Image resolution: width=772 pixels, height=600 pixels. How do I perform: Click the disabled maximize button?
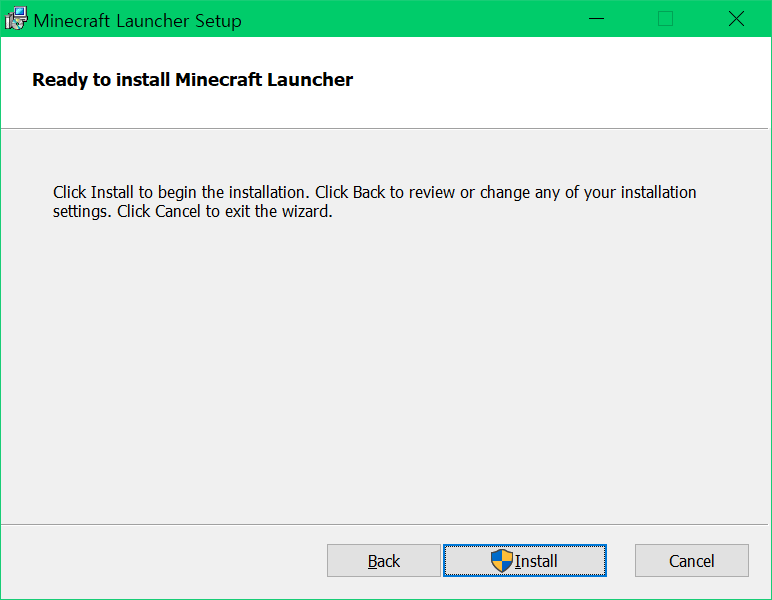[666, 19]
